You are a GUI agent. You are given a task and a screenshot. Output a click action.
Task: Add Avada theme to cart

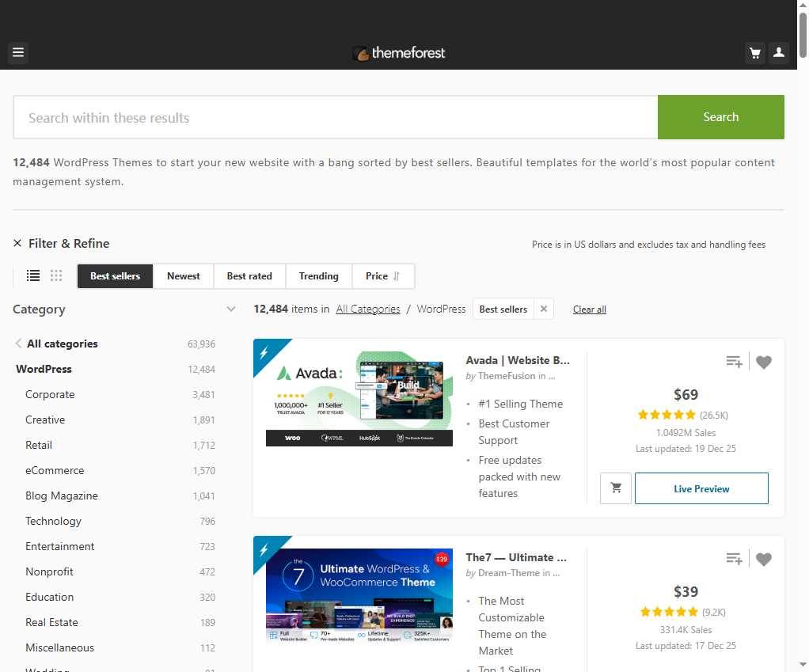[x=616, y=488]
